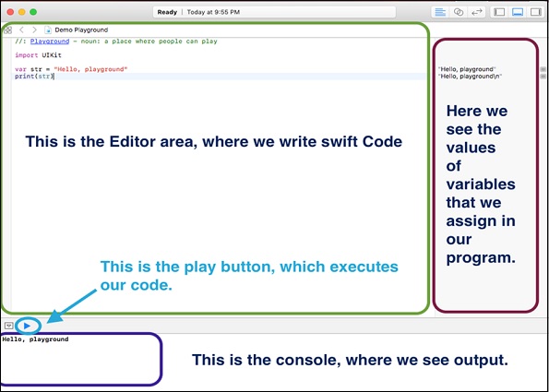The height and width of the screenshot is (392, 549).
Task: Go forward with the right chevron
Action: pos(34,30)
